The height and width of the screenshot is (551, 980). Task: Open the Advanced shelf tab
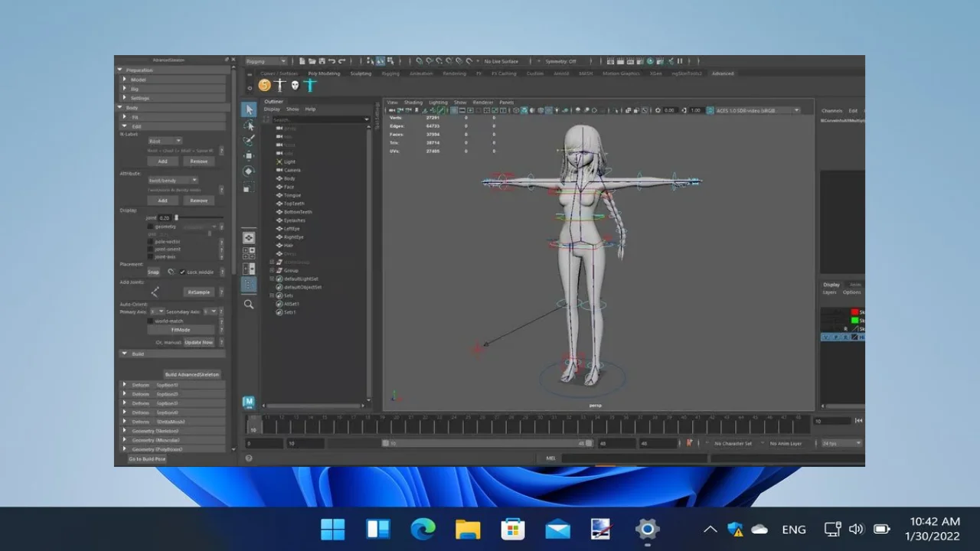pos(722,73)
